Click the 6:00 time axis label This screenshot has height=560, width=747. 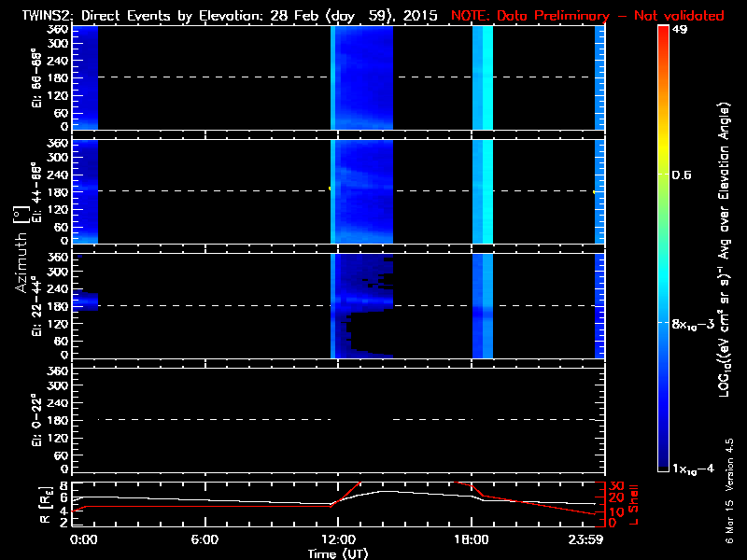204,539
